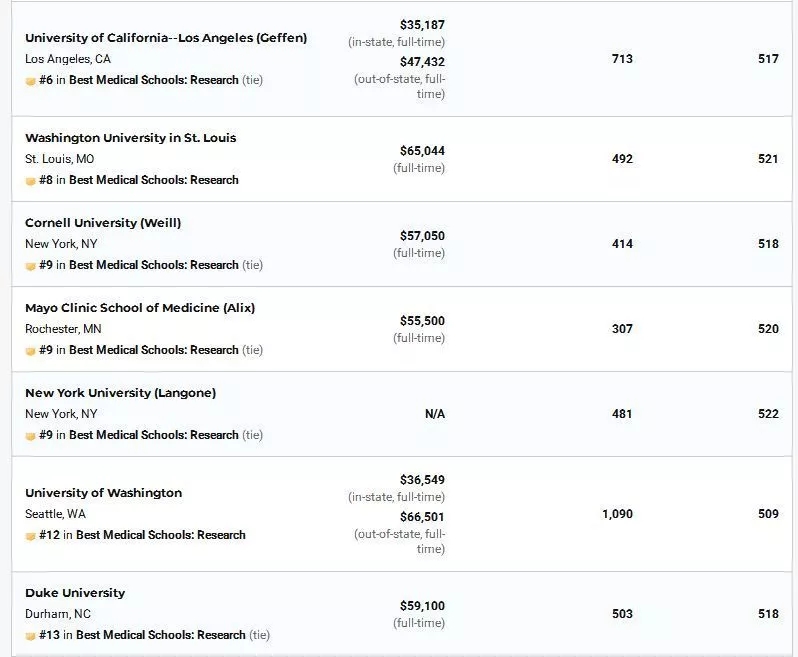
Task: Click the Cornell Weill ranking badge icon
Action: click(31, 265)
